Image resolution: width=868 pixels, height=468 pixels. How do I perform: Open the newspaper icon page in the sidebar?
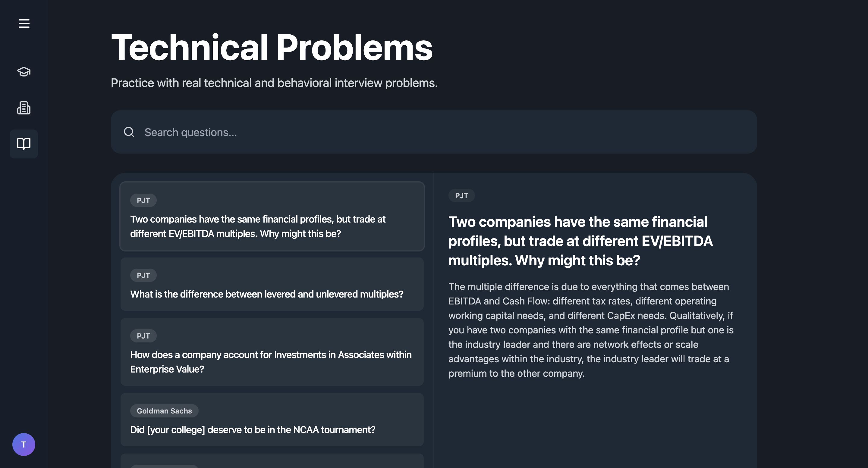pyautogui.click(x=24, y=108)
